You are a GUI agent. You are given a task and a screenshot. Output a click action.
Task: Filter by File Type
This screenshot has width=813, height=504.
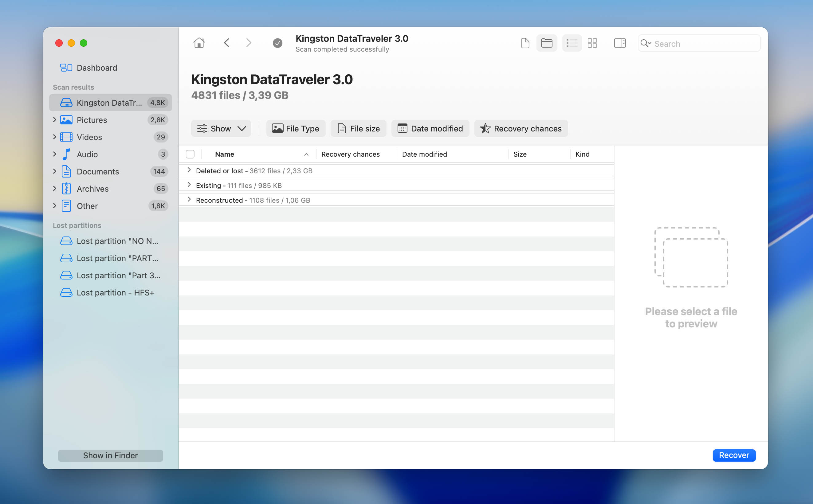[x=296, y=129]
